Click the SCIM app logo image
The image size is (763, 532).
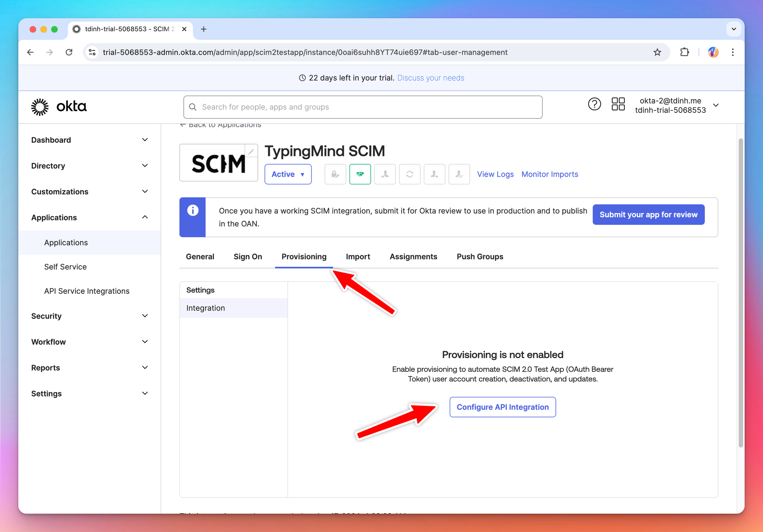tap(219, 163)
